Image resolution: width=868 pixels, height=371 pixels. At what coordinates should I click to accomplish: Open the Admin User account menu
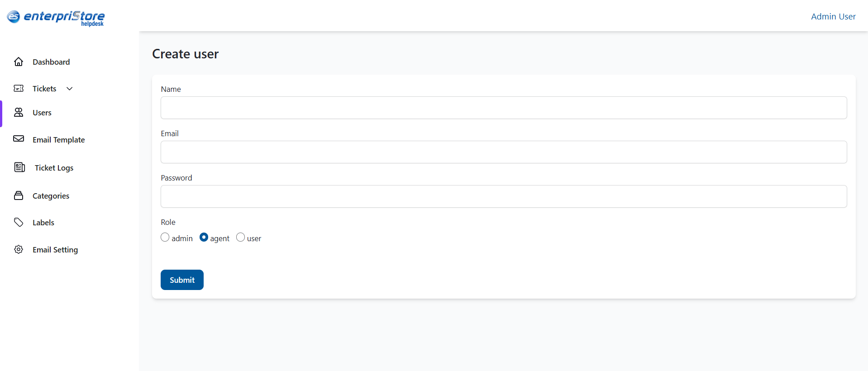(833, 16)
